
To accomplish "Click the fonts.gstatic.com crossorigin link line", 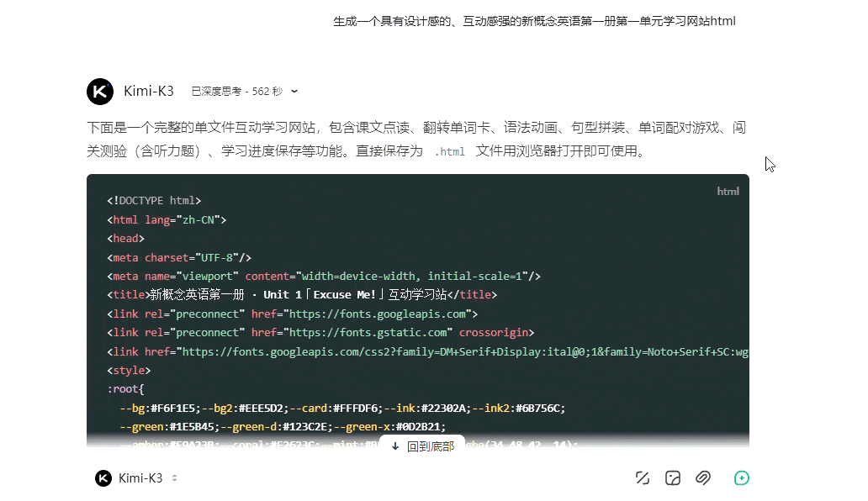I will click(320, 332).
